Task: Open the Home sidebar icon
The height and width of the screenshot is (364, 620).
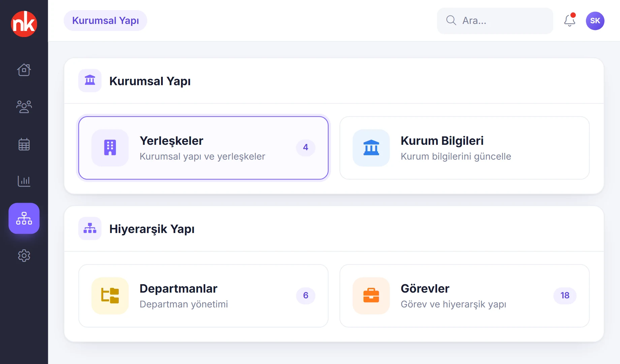Action: point(24,70)
